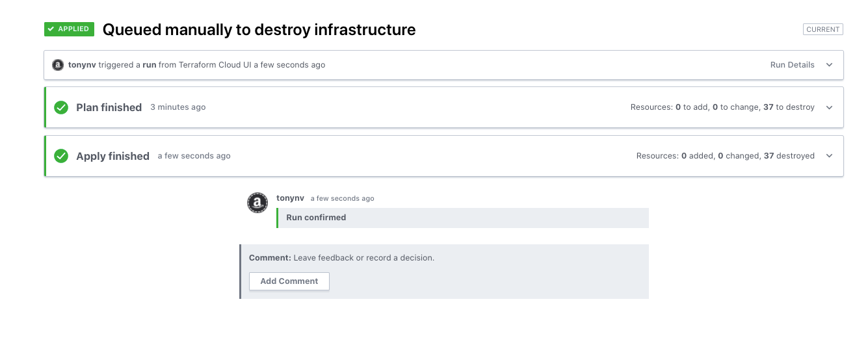Screen dimensions: 868x345
Task: Expand the Apply finished section chevron
Action: tap(829, 156)
